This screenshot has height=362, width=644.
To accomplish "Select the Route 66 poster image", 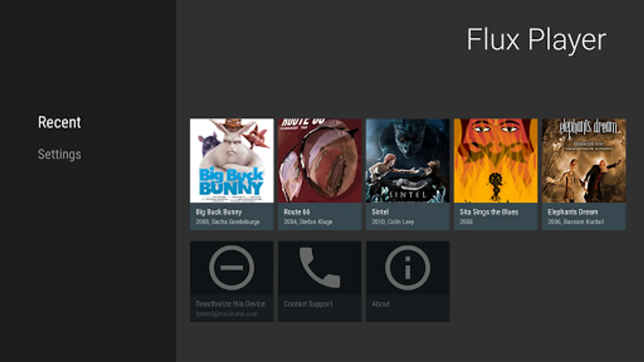I will tap(320, 160).
